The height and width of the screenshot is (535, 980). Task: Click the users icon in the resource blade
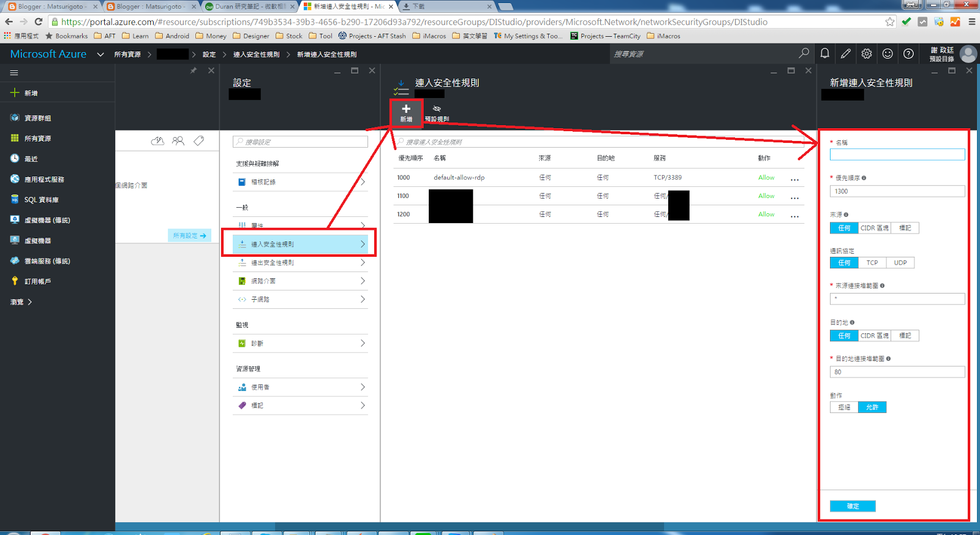[178, 141]
